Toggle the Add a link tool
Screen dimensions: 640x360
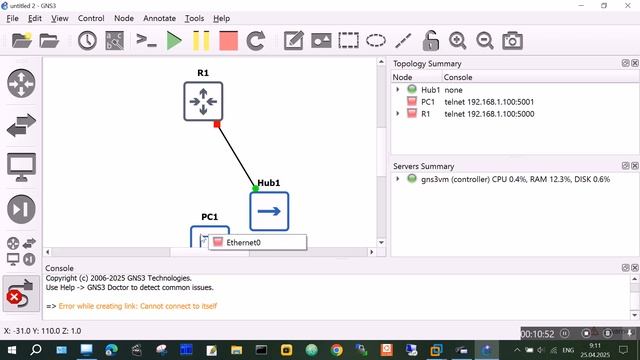tap(21, 293)
